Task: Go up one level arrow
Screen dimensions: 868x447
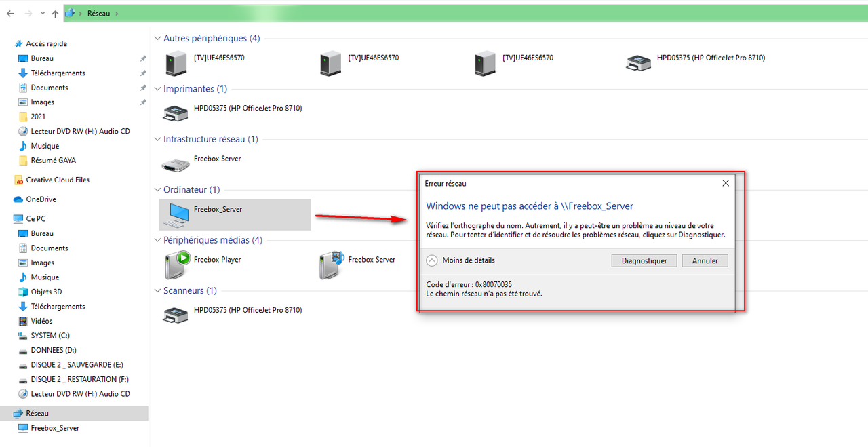Action: tap(55, 13)
